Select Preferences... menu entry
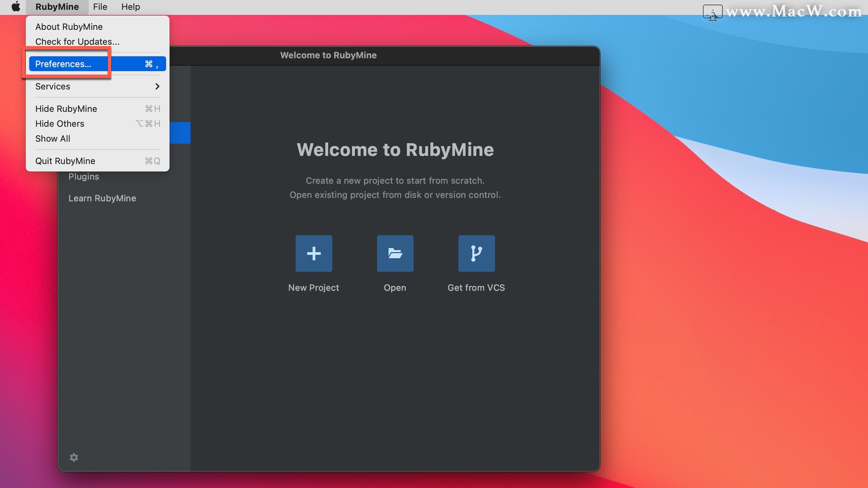The image size is (868, 488). [x=98, y=64]
